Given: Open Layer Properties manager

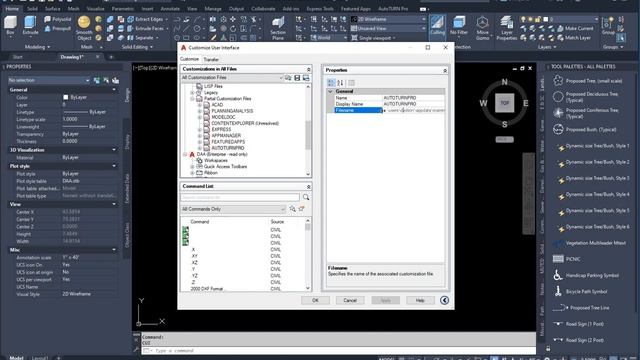Looking at the screenshot, I should 507,28.
